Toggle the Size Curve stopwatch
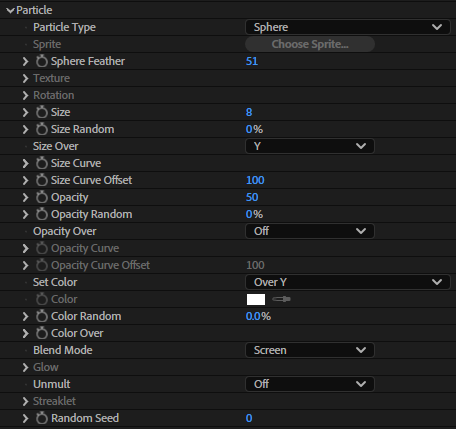The width and height of the screenshot is (456, 429). coord(42,163)
